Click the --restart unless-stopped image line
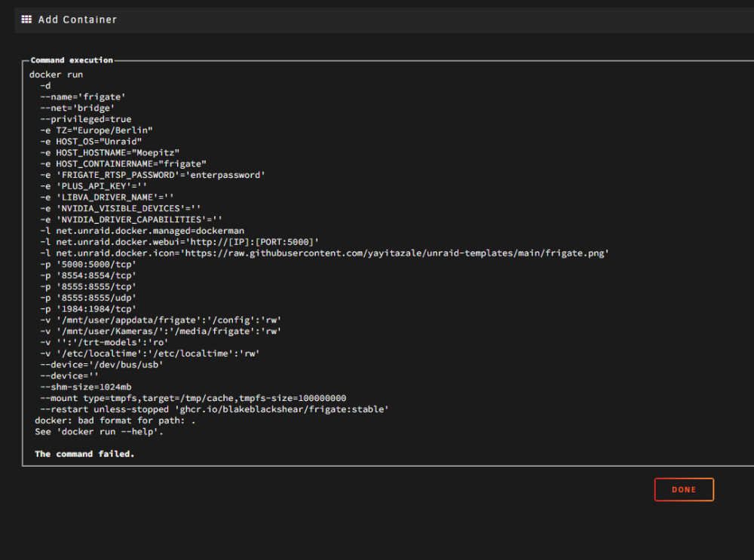Image resolution: width=754 pixels, height=560 pixels. (214, 409)
